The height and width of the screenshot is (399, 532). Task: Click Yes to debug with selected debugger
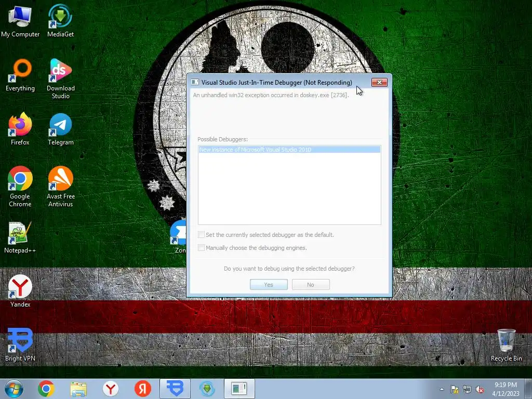pos(269,285)
